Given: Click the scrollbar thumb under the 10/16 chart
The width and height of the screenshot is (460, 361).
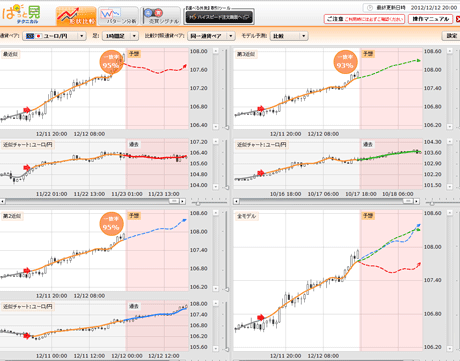Looking at the screenshot, I should pos(408,201).
